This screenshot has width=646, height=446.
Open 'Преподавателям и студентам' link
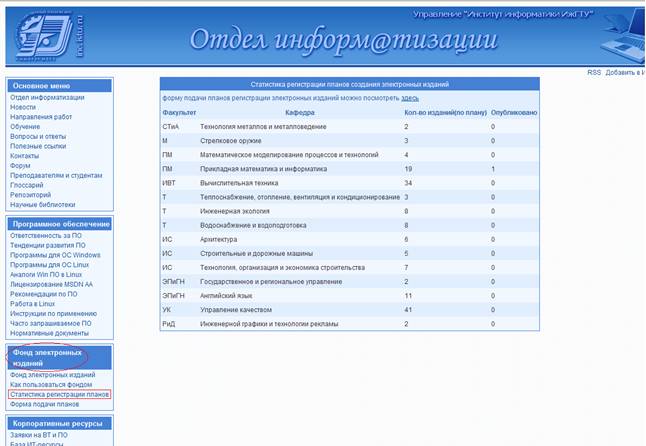56,175
